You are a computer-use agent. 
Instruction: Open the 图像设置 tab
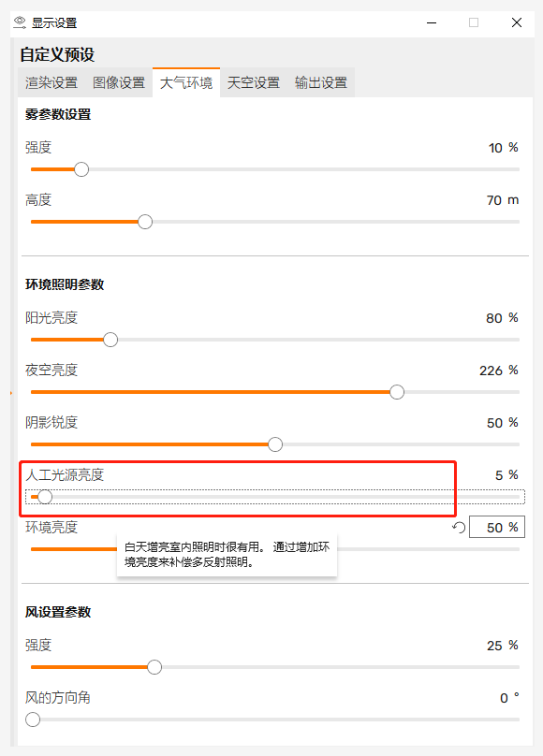point(119,83)
